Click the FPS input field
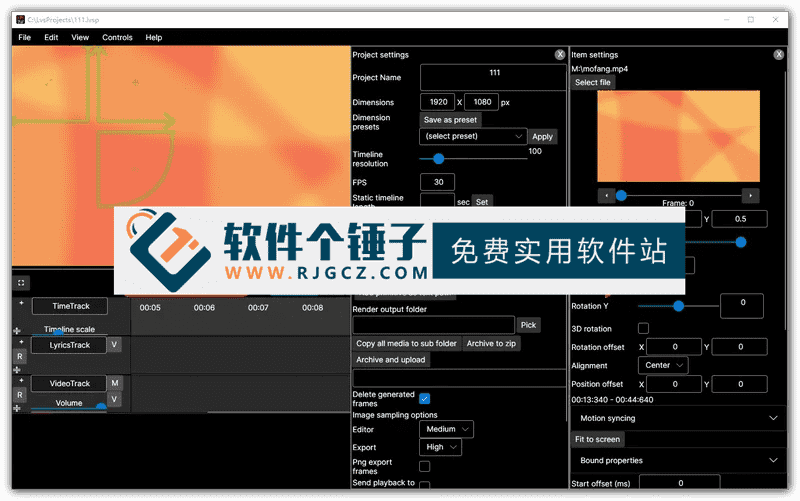The image size is (800, 501). (x=437, y=182)
